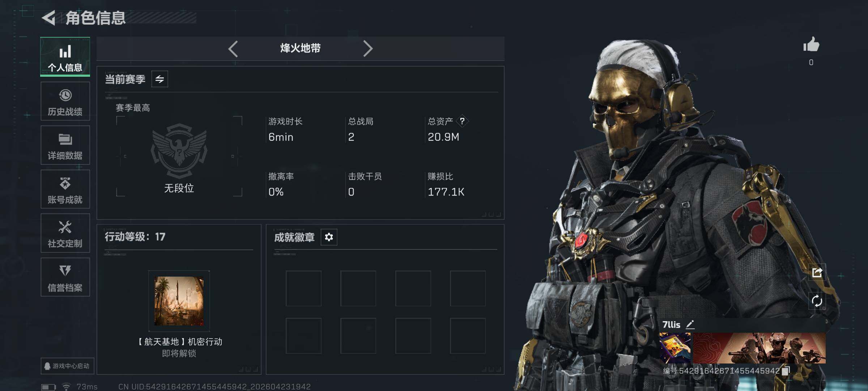Copy the player ID number using copy icon
The width and height of the screenshot is (868, 391).
tap(786, 371)
